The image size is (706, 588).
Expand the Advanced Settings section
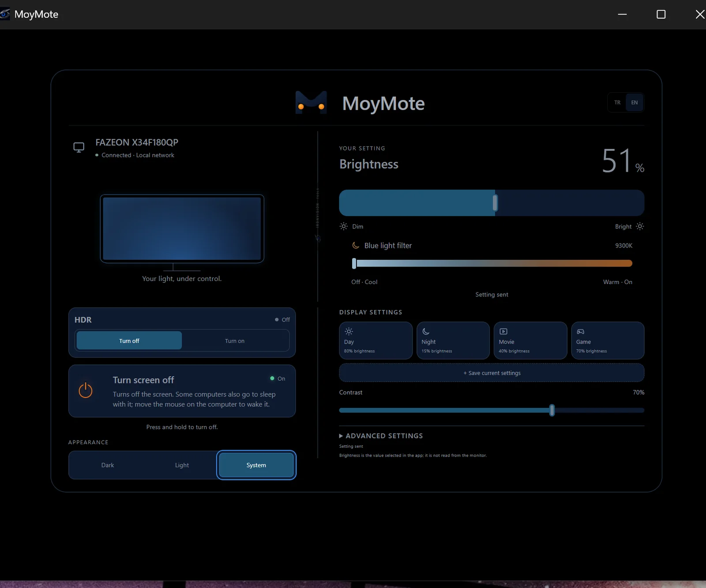point(381,436)
